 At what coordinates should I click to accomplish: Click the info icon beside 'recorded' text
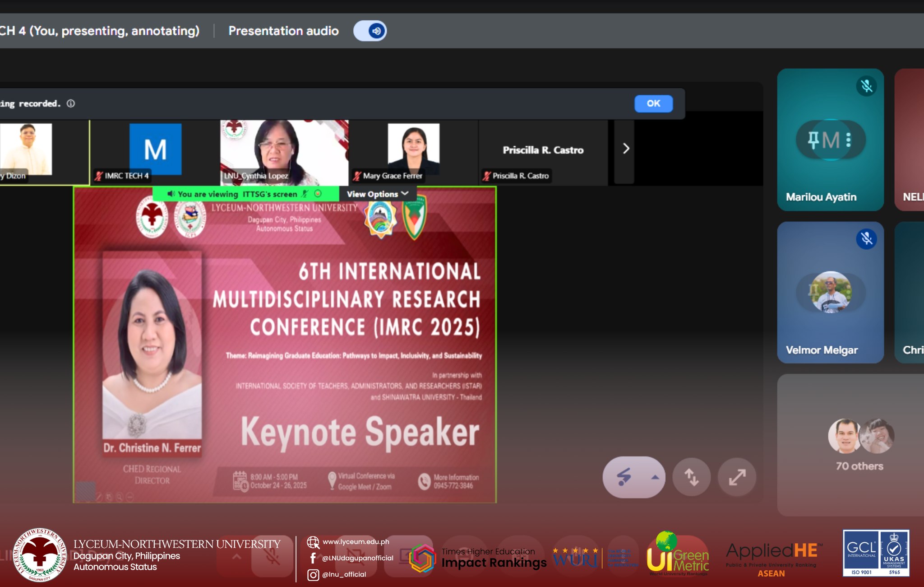coord(71,103)
